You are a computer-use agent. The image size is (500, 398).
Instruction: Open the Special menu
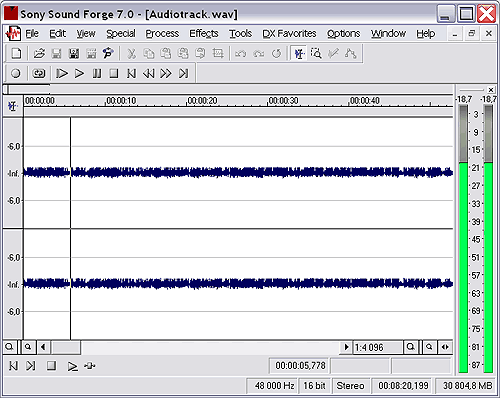pyautogui.click(x=121, y=34)
